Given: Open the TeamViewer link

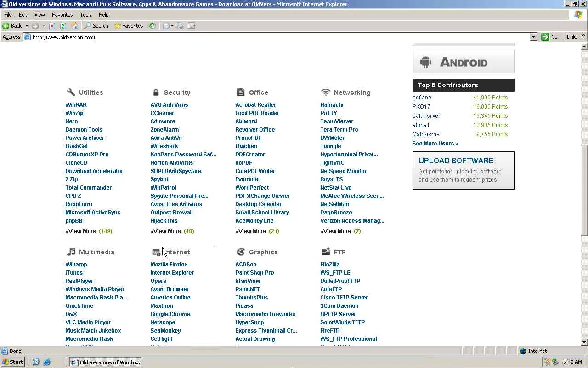Looking at the screenshot, I should point(337,121).
